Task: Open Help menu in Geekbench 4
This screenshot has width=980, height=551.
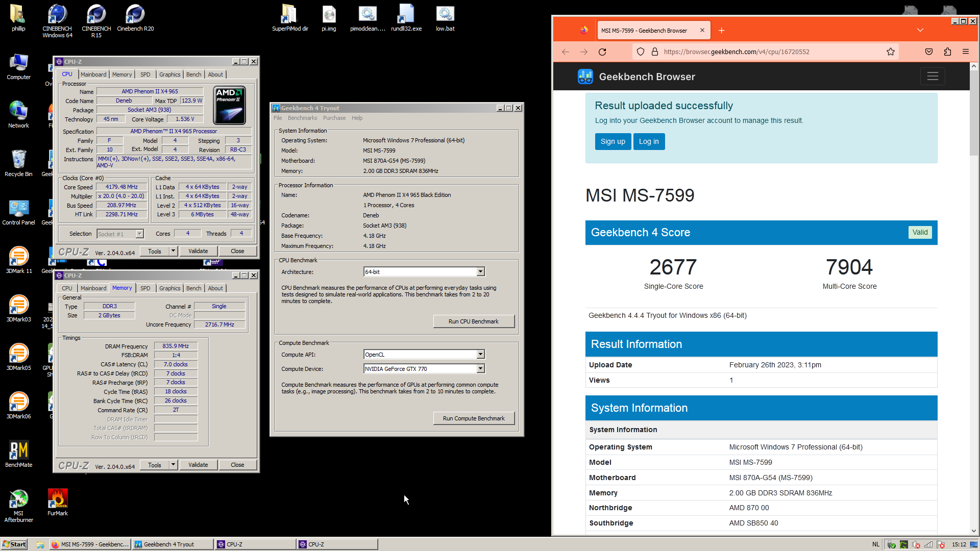Action: 357,118
